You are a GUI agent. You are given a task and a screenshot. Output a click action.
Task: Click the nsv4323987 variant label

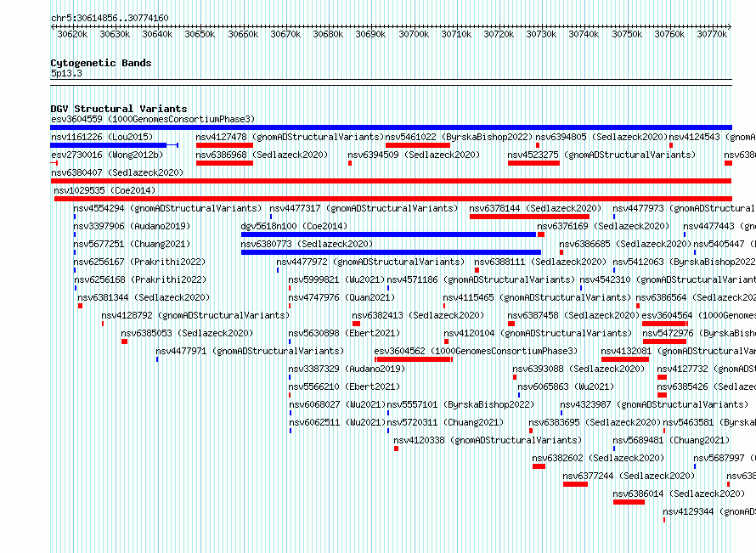[x=654, y=404]
